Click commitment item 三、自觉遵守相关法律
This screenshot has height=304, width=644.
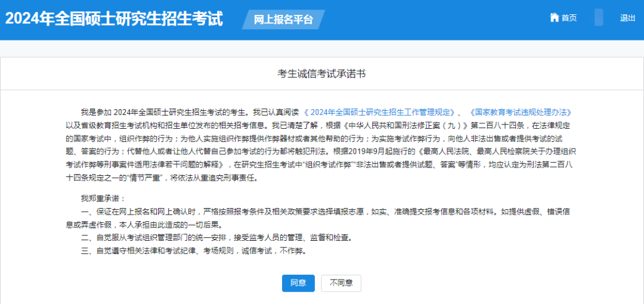tap(194, 251)
